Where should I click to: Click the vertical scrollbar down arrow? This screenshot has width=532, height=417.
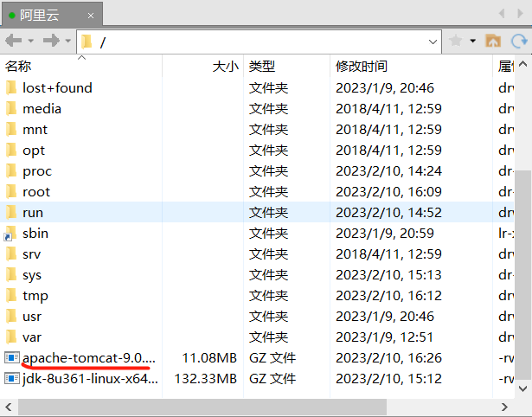(522, 388)
